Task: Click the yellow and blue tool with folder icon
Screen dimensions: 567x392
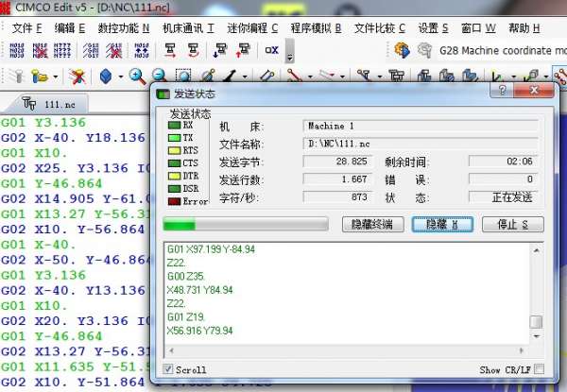Action: 39,77
